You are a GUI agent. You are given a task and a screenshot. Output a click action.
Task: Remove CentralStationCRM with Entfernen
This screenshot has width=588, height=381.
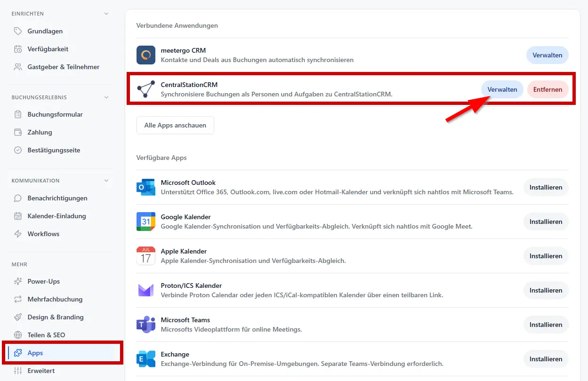(x=548, y=89)
